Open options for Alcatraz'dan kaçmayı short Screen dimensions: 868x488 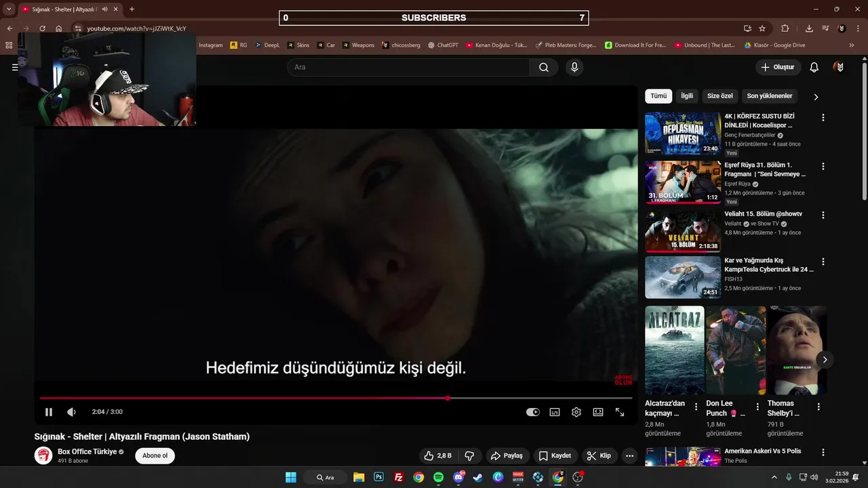[696, 407]
